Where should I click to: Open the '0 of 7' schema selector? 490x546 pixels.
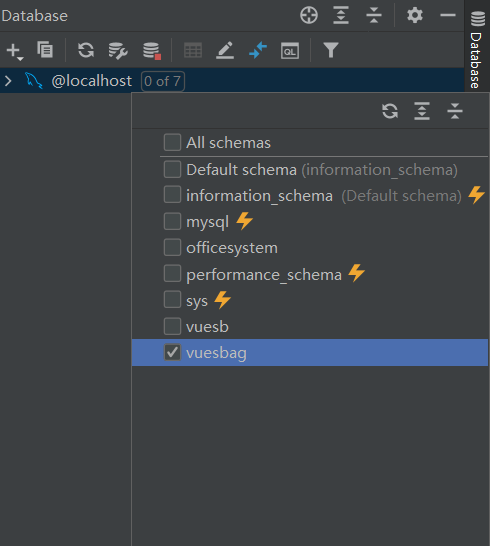click(x=163, y=81)
